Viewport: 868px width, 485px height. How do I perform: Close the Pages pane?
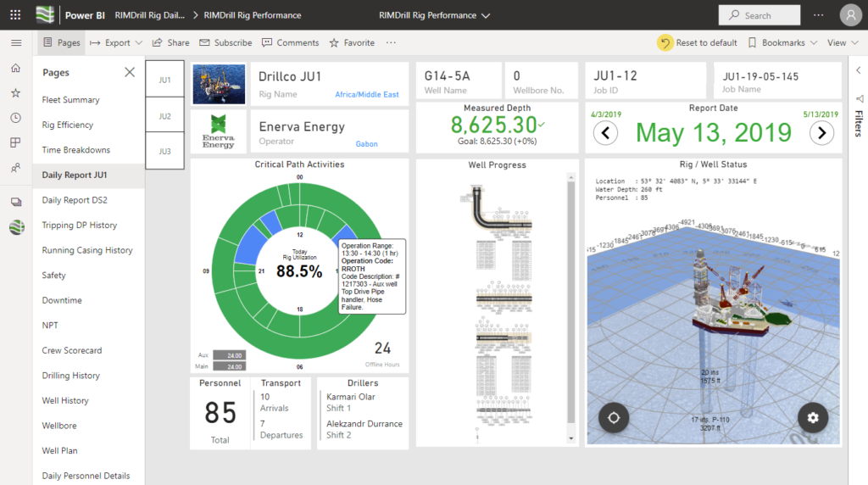pyautogui.click(x=130, y=72)
